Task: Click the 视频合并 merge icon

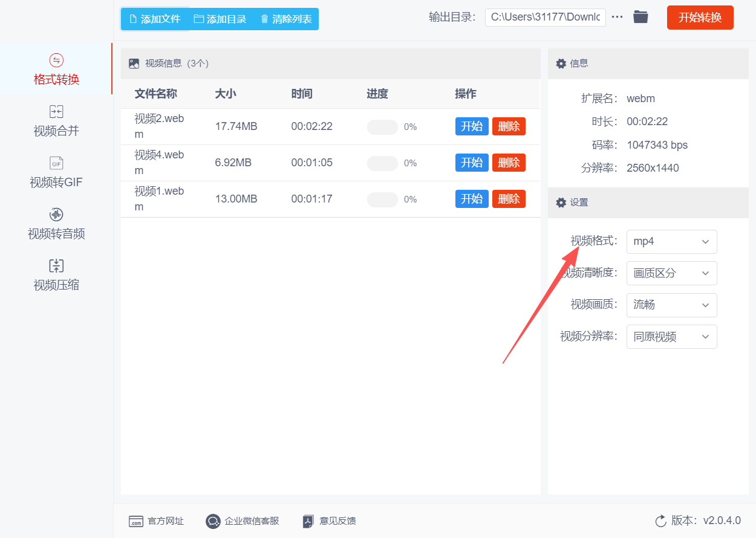Action: [x=56, y=111]
